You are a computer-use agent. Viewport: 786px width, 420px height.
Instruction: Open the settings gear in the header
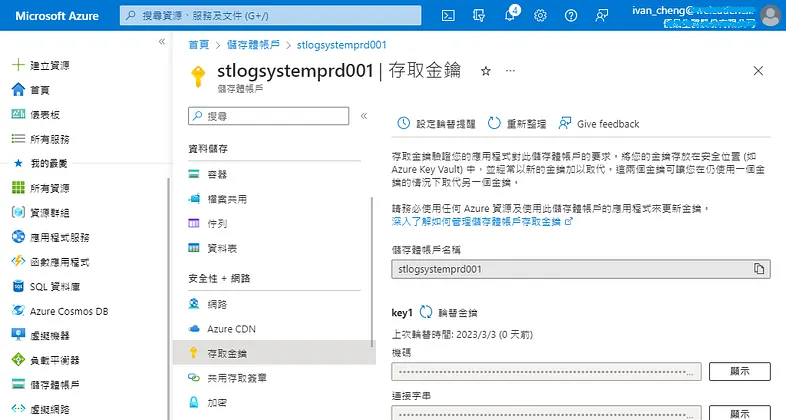[540, 16]
